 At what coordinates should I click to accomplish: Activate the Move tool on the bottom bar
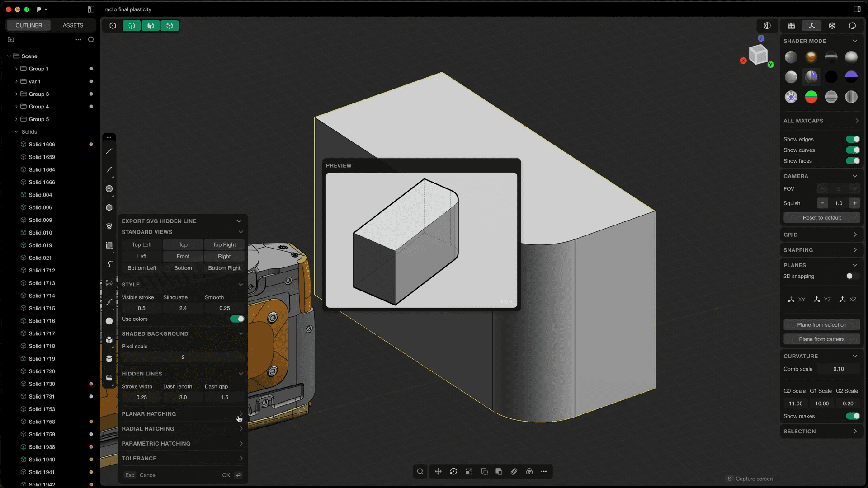[438, 471]
